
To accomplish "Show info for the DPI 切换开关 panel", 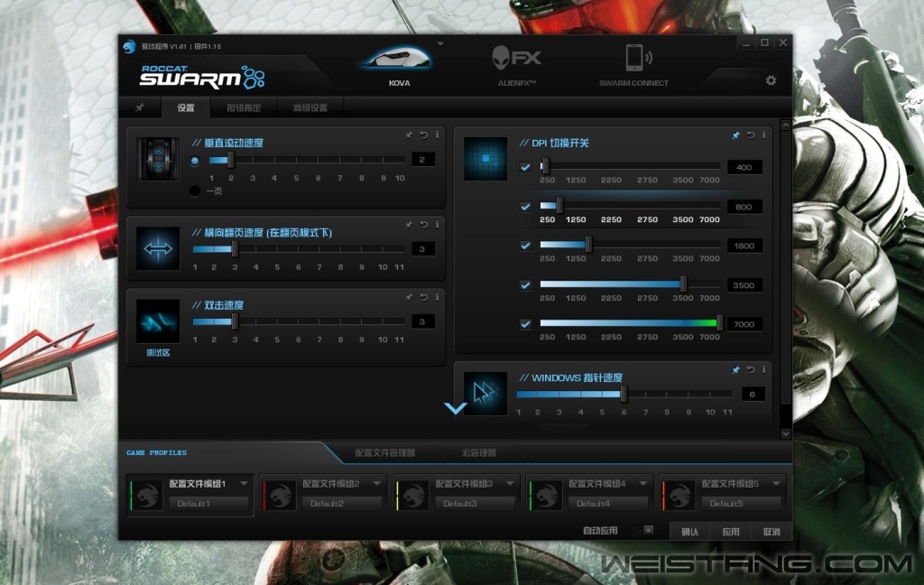I will [x=764, y=135].
